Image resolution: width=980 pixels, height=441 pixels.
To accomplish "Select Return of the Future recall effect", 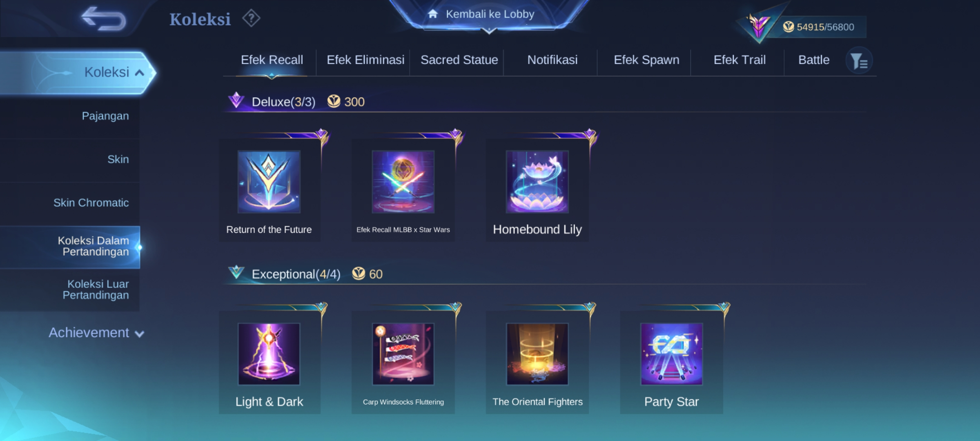I will coord(269,190).
